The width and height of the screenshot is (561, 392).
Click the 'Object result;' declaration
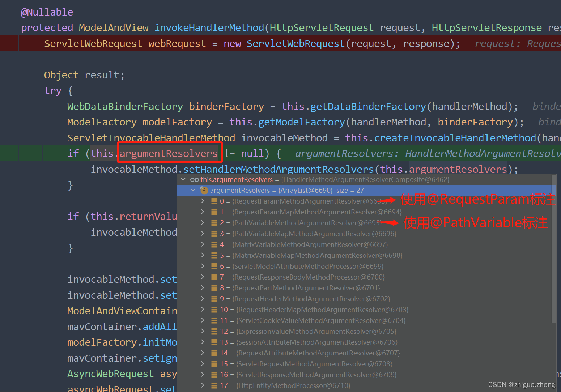point(84,75)
